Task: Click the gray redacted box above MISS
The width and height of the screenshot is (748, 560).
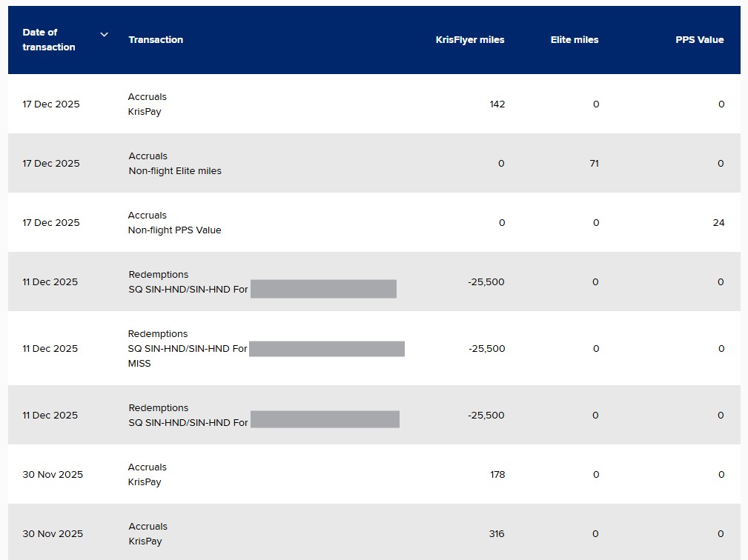Action: tap(327, 349)
